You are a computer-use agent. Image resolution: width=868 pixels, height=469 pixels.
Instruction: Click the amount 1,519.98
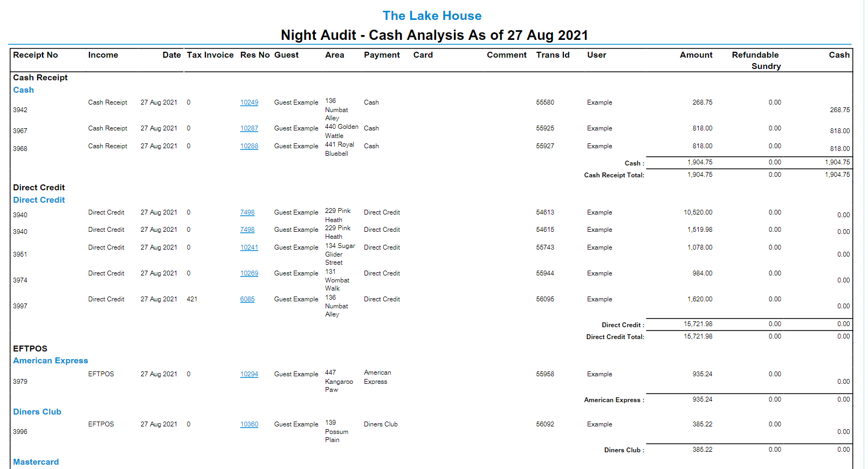pyautogui.click(x=700, y=230)
